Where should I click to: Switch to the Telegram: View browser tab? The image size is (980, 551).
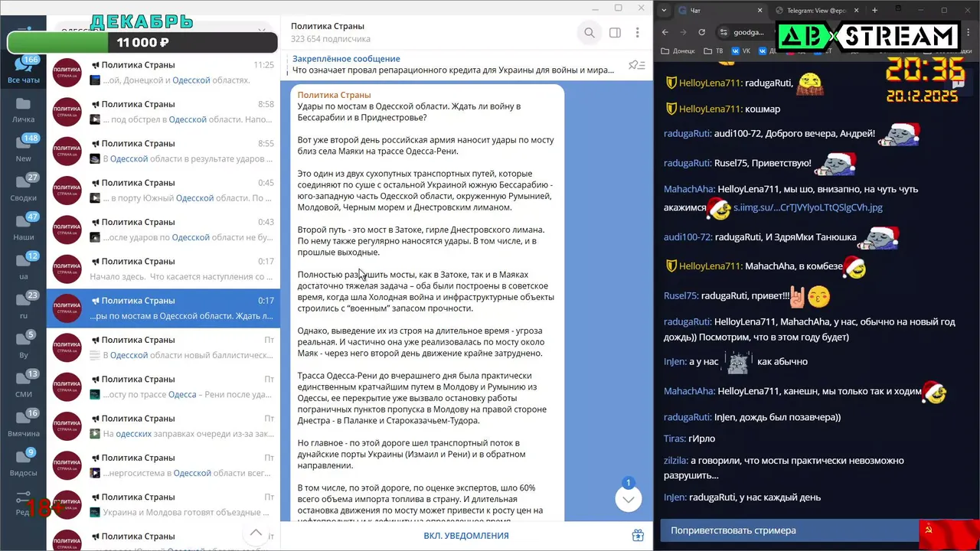pos(816,10)
